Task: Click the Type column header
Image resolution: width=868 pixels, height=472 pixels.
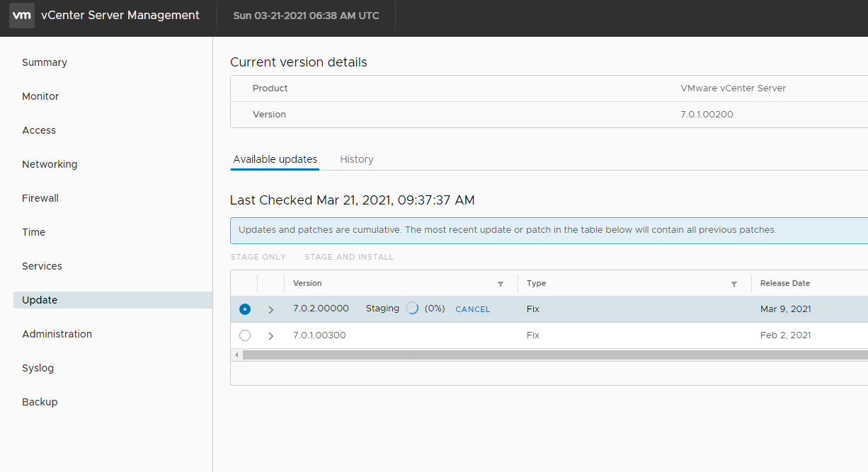Action: 536,283
